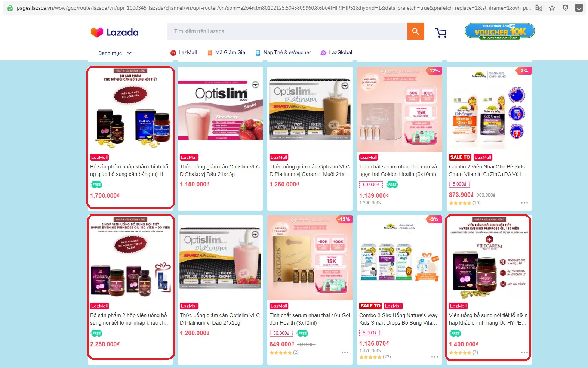Click the shield extension icon in address bar
Screen dimensions: 588x368
pyautogui.click(x=566, y=8)
